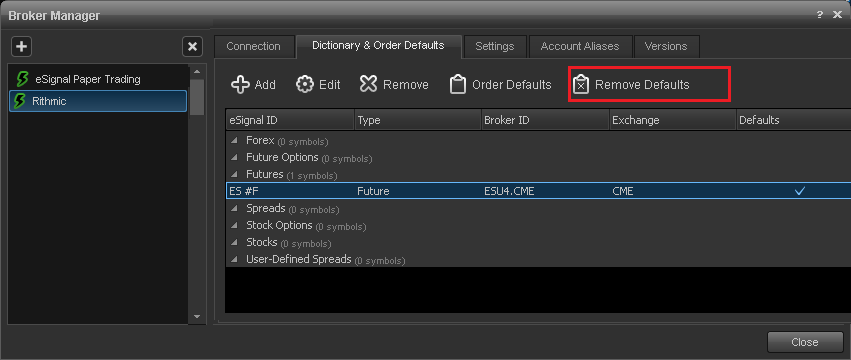Expand the User-Defined Spreads group
The image size is (851, 360).
pyautogui.click(x=235, y=260)
